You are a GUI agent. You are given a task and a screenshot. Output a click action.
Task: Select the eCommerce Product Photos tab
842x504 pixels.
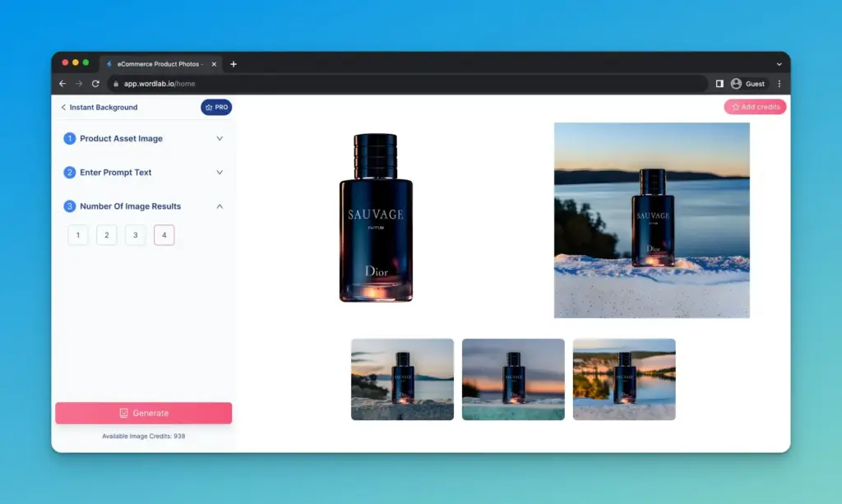click(161, 64)
